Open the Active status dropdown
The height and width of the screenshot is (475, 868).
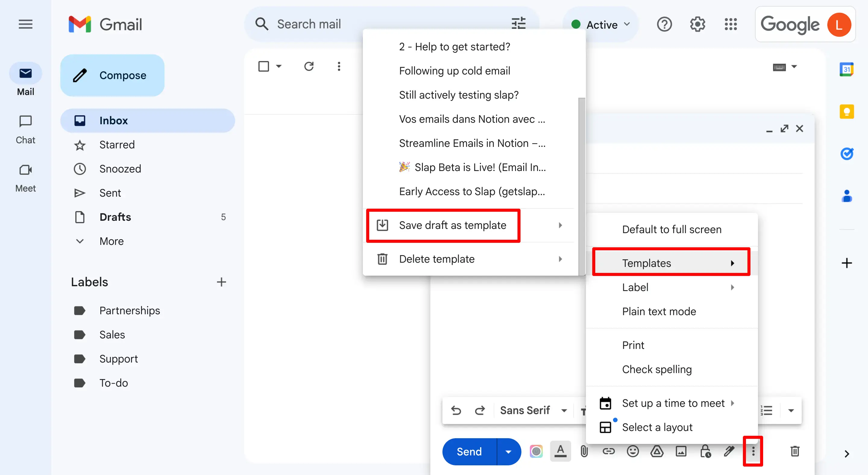[601, 25]
